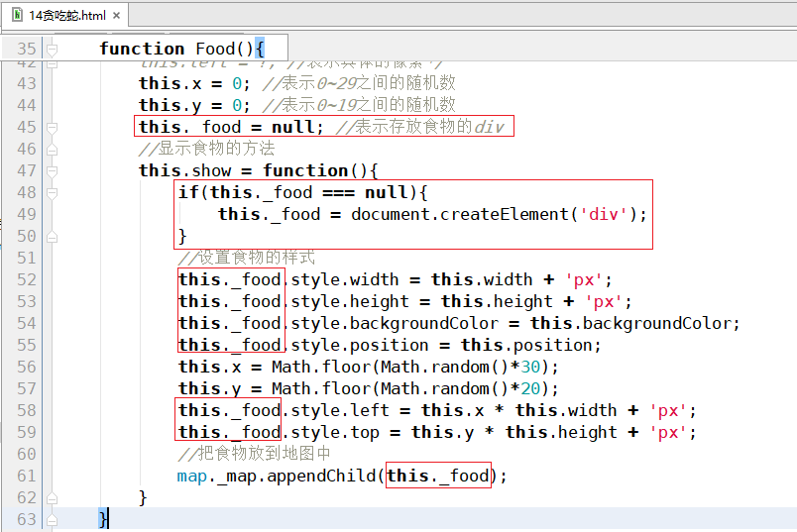Click fold end marker on line 63

pos(50,519)
